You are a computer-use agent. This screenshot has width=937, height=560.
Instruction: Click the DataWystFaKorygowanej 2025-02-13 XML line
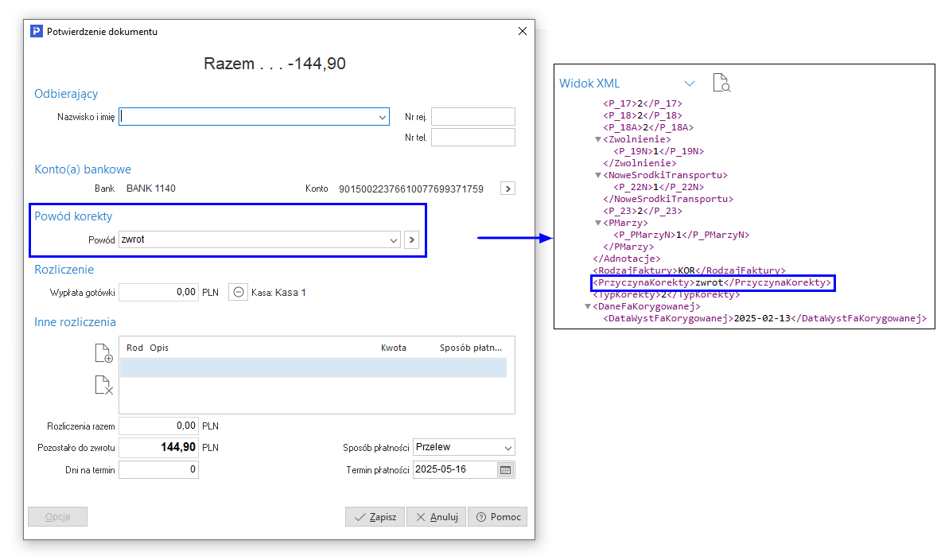coord(764,318)
